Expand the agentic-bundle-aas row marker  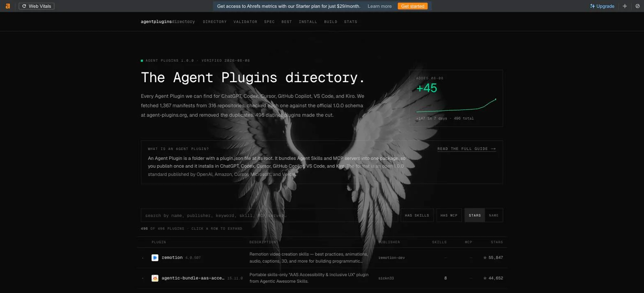point(143,279)
